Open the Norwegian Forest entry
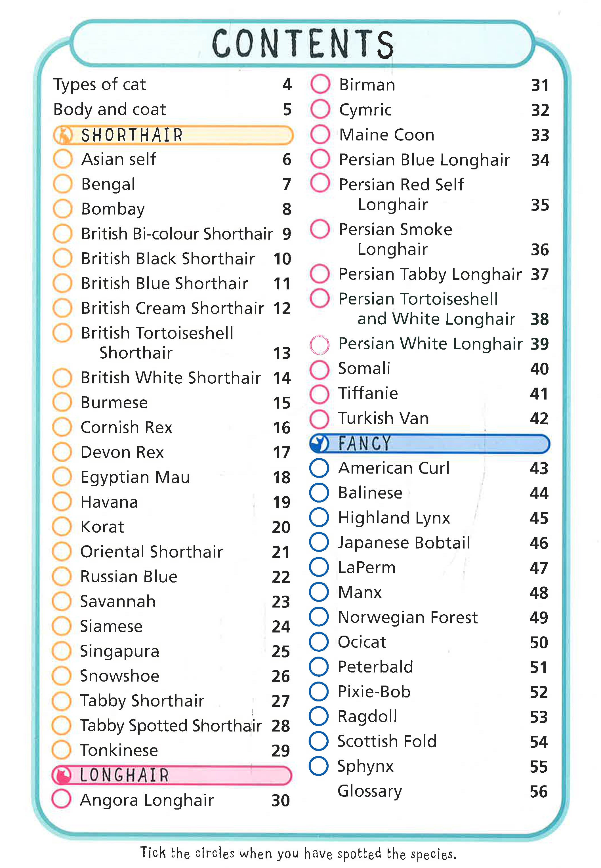The height and width of the screenshot is (868, 601). [x=407, y=617]
